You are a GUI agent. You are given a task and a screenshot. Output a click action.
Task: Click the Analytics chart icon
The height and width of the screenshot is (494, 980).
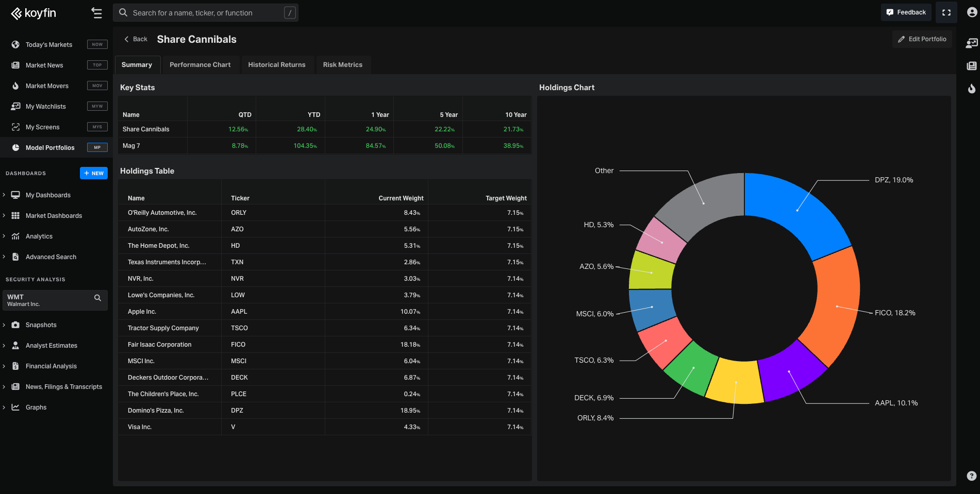15,236
